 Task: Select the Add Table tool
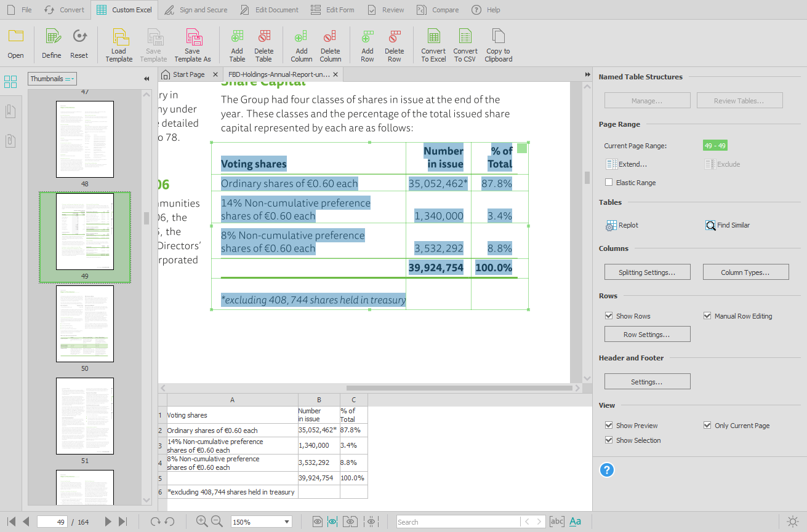pos(237,44)
